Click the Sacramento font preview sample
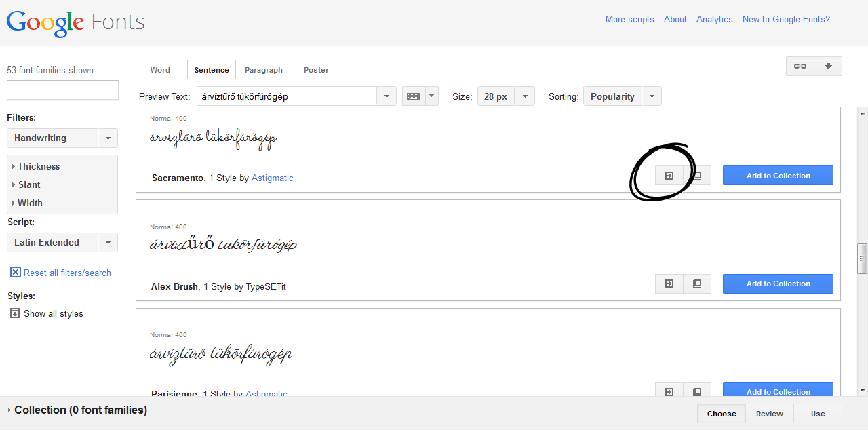 point(214,138)
